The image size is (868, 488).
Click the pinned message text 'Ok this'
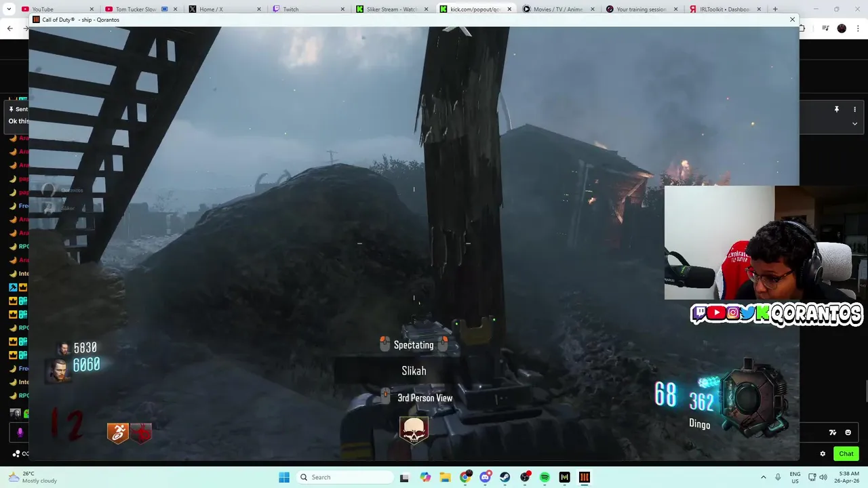(18, 121)
